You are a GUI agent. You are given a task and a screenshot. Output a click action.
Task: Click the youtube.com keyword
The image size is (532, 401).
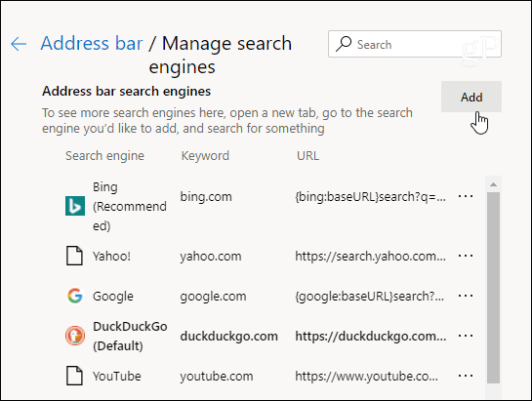[x=217, y=377]
